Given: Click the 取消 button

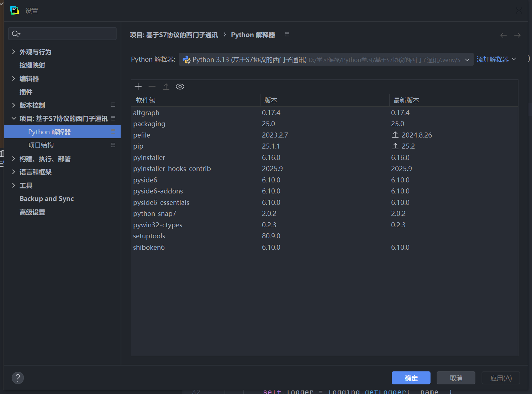Looking at the screenshot, I should pyautogui.click(x=456, y=378).
